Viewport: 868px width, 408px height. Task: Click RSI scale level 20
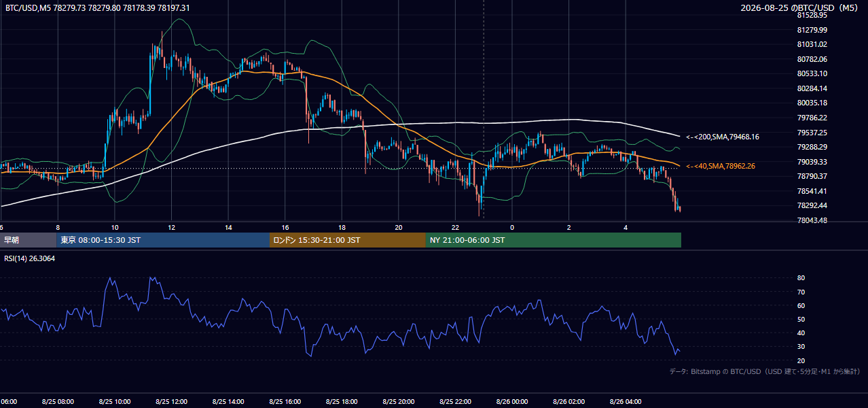pyautogui.click(x=801, y=360)
